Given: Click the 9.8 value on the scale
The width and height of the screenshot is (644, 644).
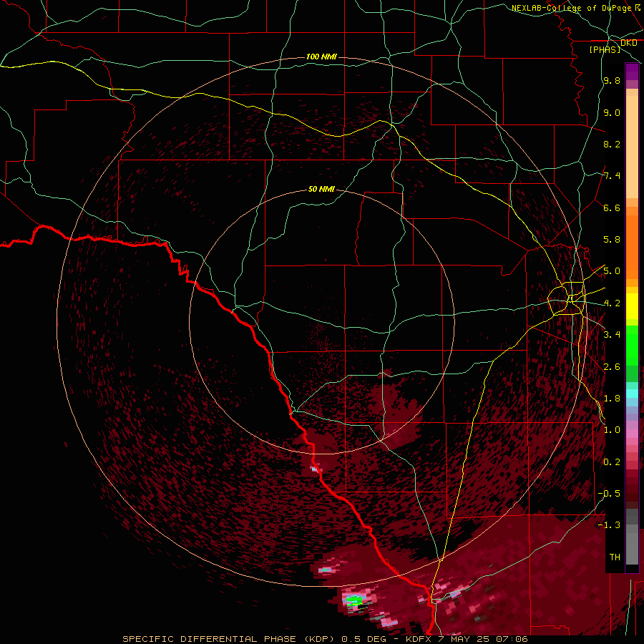Looking at the screenshot, I should click(612, 80).
